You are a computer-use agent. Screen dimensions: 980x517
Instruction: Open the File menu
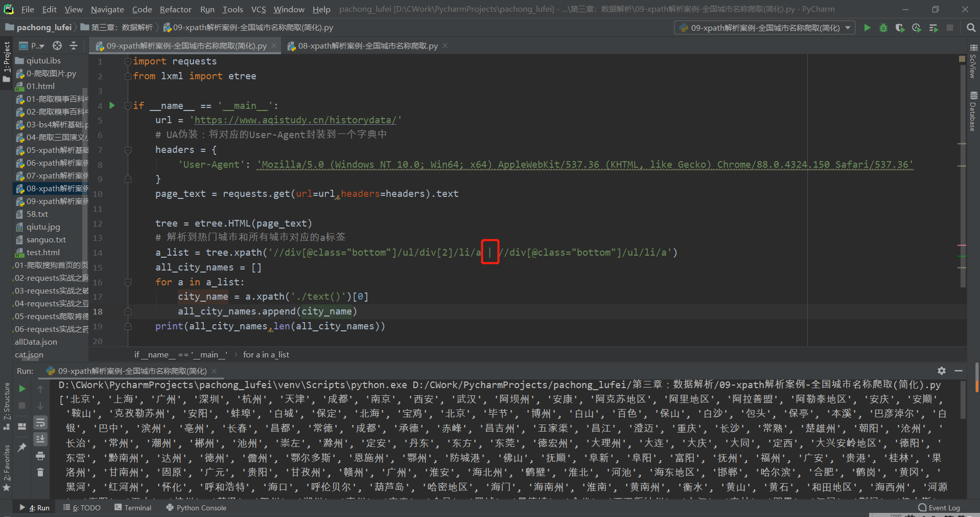point(28,9)
